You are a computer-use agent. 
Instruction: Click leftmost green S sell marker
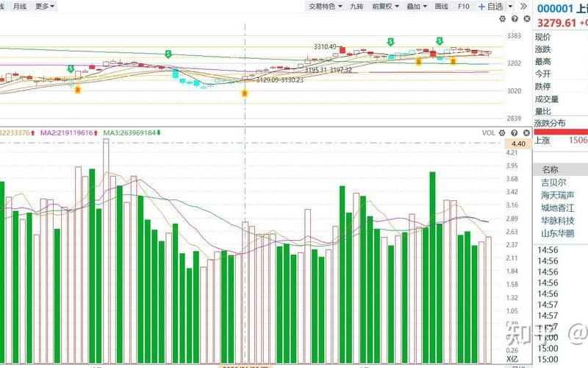coord(71,69)
